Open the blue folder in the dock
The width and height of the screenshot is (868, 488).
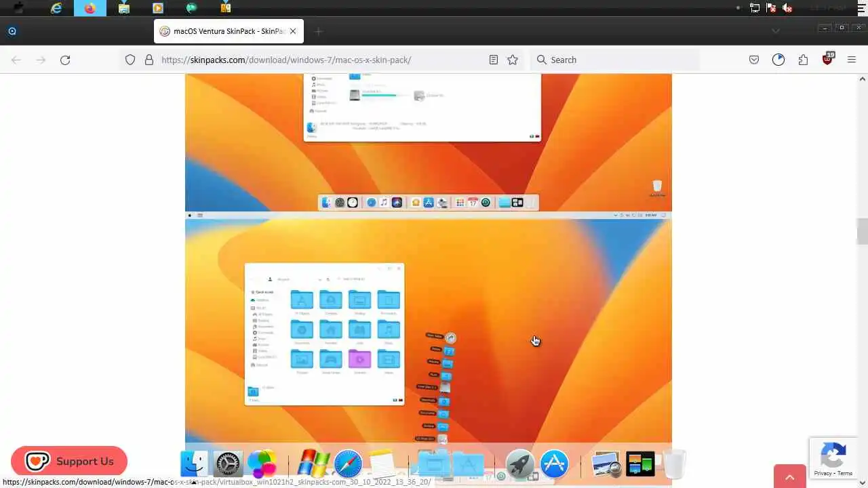pyautogui.click(x=434, y=464)
